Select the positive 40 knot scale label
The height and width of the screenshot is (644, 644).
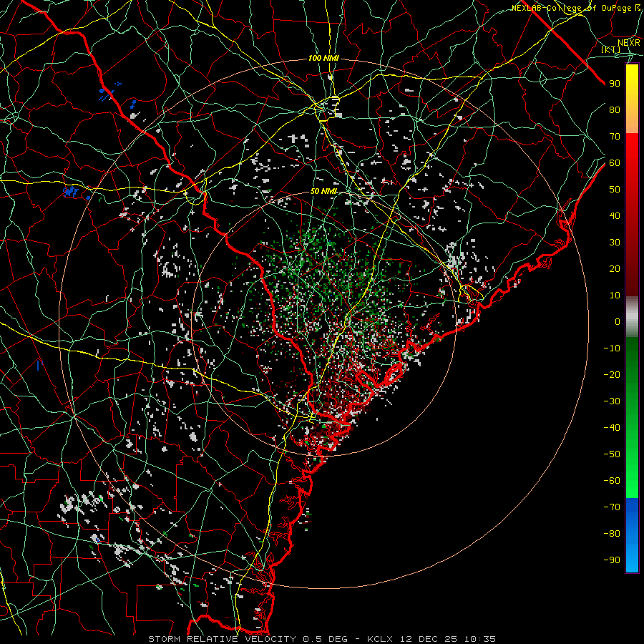tap(615, 216)
